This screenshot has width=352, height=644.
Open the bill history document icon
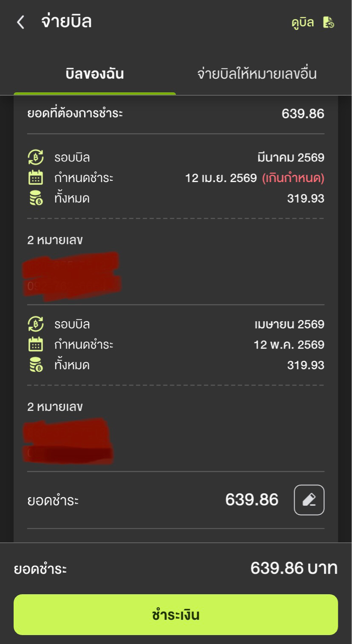[x=328, y=22]
